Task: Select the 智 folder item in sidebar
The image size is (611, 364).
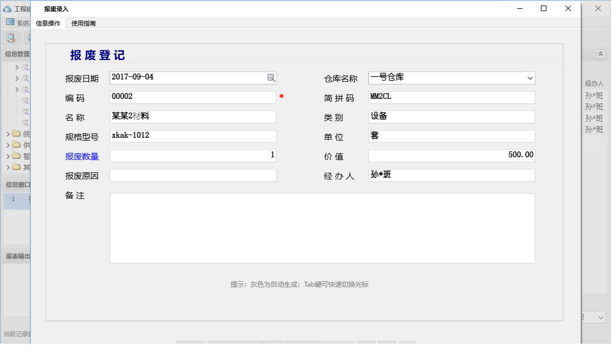Action: [x=17, y=156]
